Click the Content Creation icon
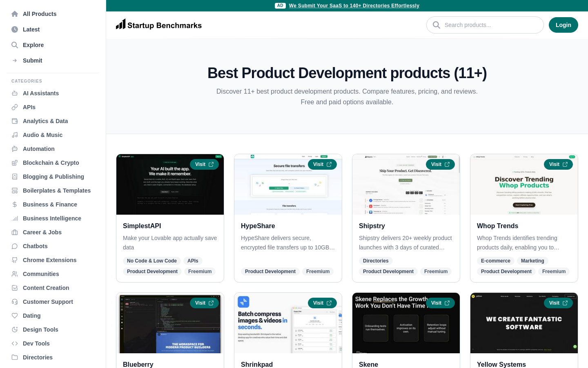The width and height of the screenshot is (588, 368). point(15,288)
